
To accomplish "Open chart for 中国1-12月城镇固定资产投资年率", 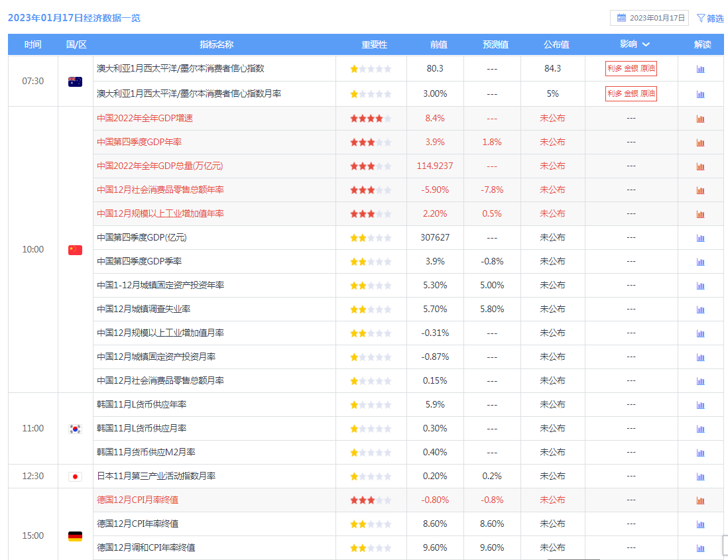I will (x=700, y=286).
